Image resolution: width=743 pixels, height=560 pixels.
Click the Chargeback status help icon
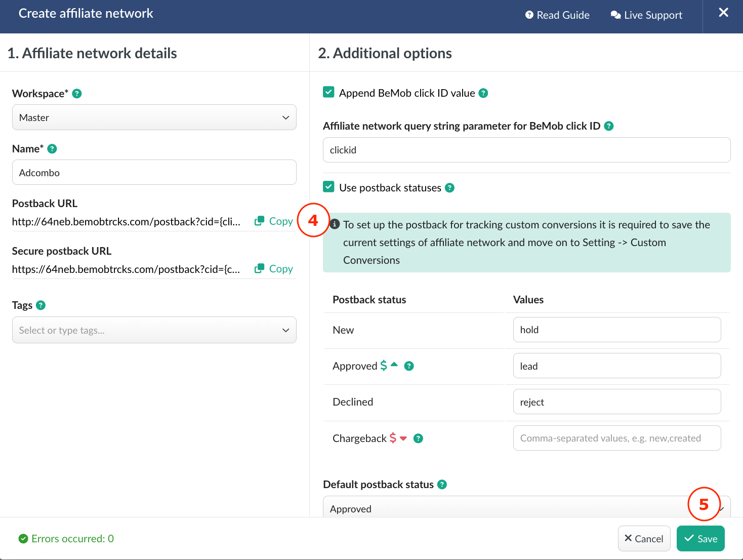tap(418, 438)
